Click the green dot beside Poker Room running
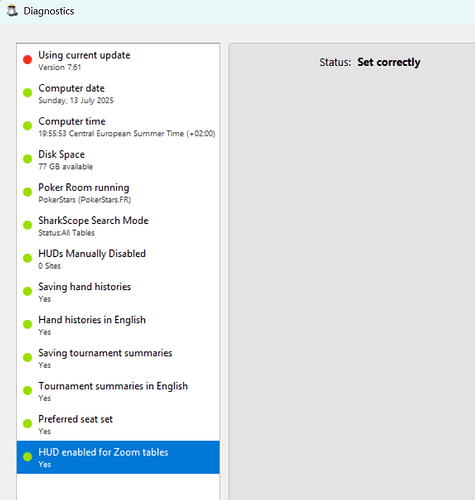This screenshot has height=500, width=475. click(27, 192)
